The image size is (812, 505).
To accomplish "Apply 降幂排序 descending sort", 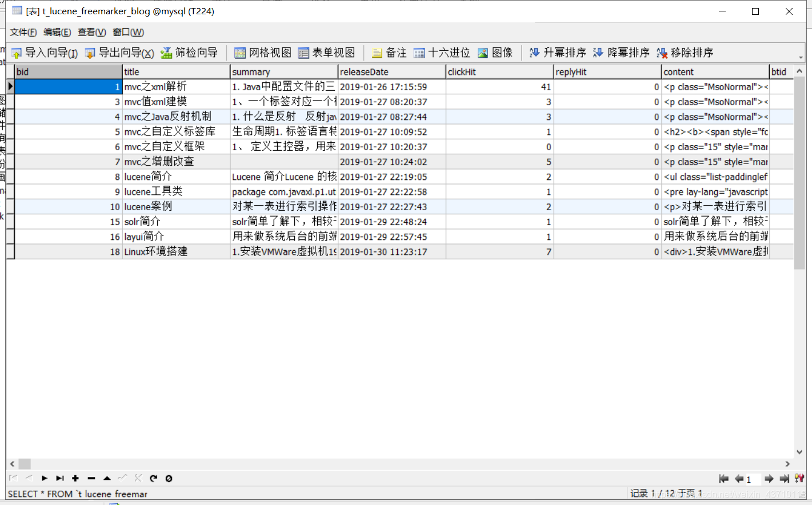I will (x=621, y=53).
